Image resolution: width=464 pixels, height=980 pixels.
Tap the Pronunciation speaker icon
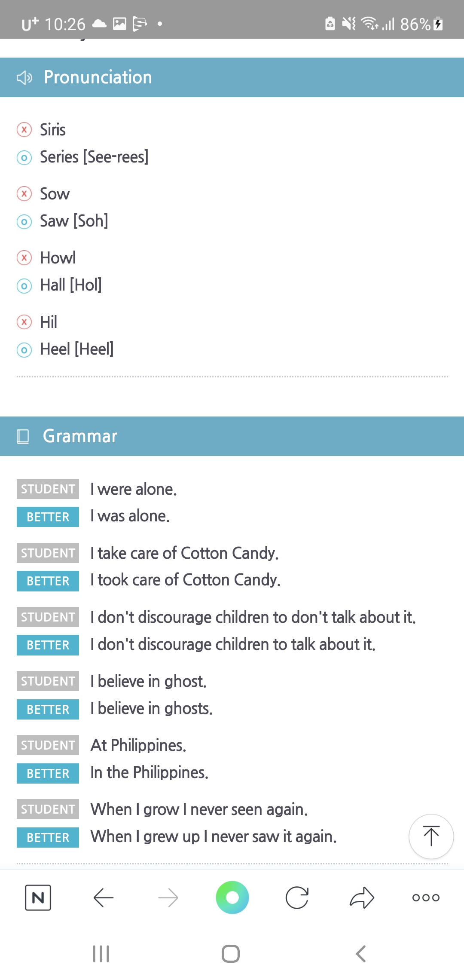point(24,78)
